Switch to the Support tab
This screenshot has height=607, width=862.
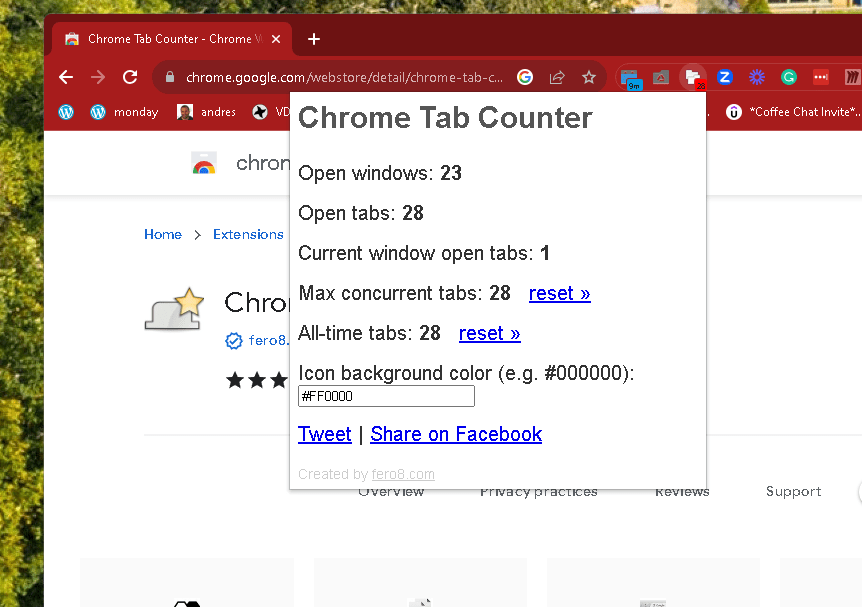[x=793, y=491]
